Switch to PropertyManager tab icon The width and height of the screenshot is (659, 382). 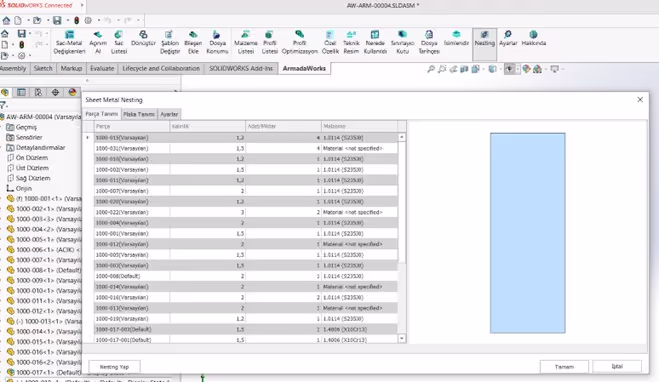21,92
